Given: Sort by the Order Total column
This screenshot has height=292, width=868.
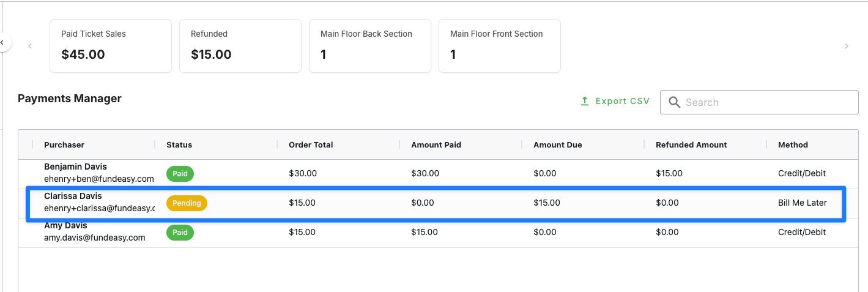Looking at the screenshot, I should 311,145.
